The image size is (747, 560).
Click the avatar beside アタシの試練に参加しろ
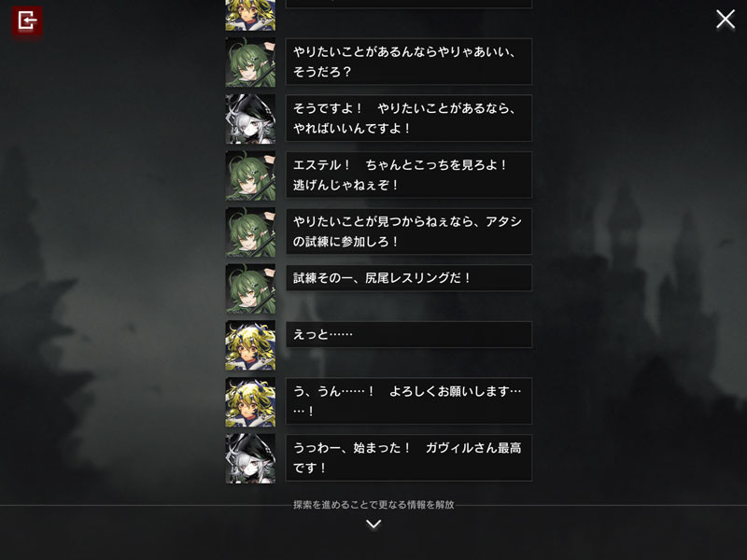click(x=250, y=231)
